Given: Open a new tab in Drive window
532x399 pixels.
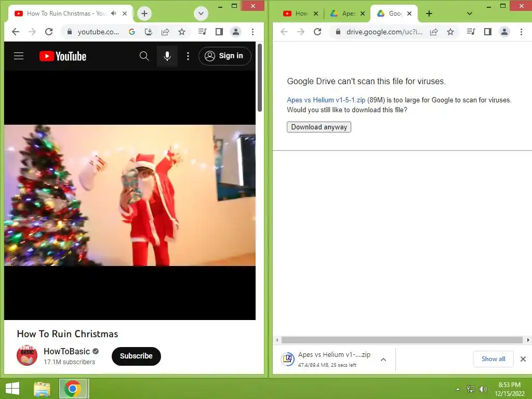Looking at the screenshot, I should pos(429,14).
